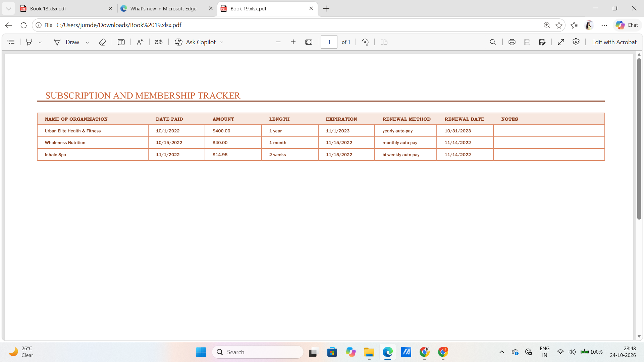Open Settings and more menu
Screen dimensions: 644x362
click(604, 25)
